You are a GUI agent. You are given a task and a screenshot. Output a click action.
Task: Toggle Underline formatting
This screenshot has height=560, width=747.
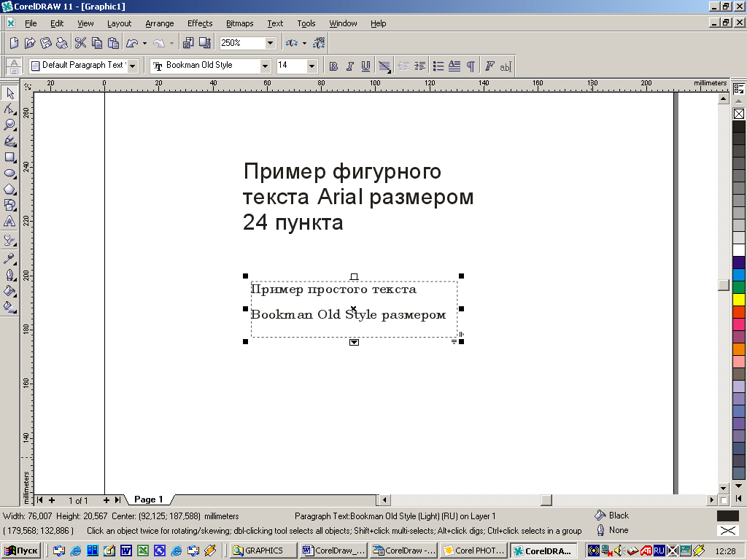tap(365, 66)
